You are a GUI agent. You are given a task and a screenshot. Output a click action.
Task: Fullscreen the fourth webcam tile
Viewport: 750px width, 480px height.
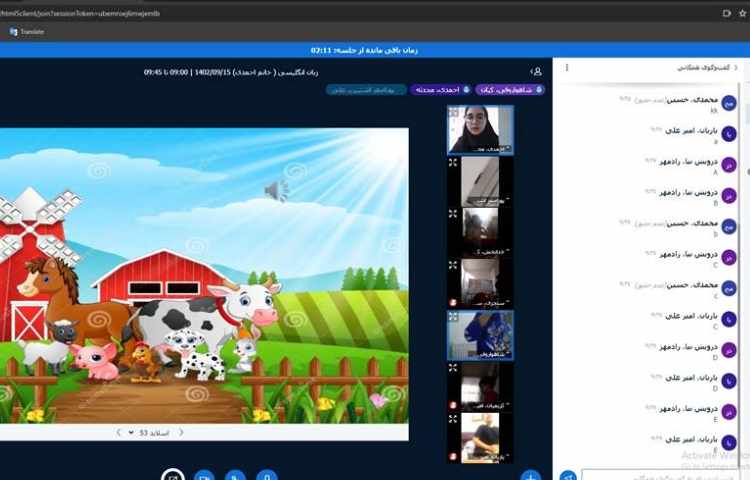click(x=453, y=265)
